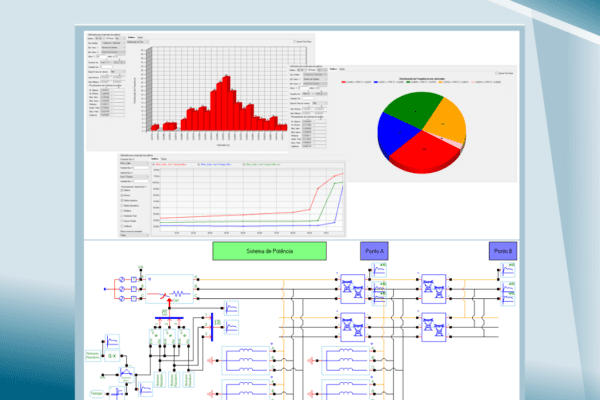This screenshot has width=600, height=400.
Task: Open the Gráfico type dropdown in the histogram panel
Action: (100, 38)
